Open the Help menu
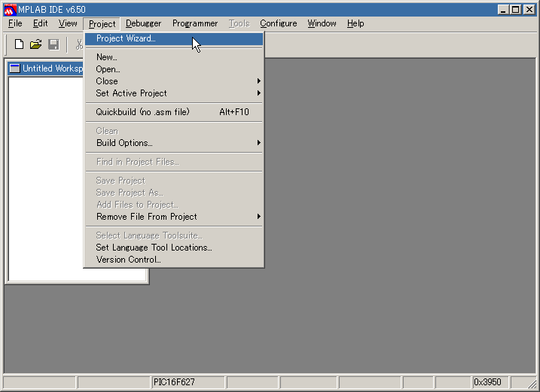 (x=355, y=23)
